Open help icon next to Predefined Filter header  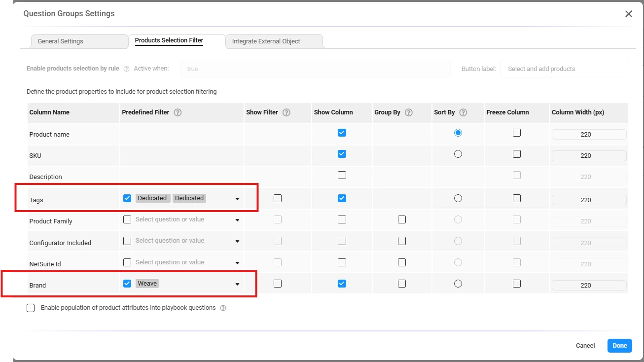(178, 112)
